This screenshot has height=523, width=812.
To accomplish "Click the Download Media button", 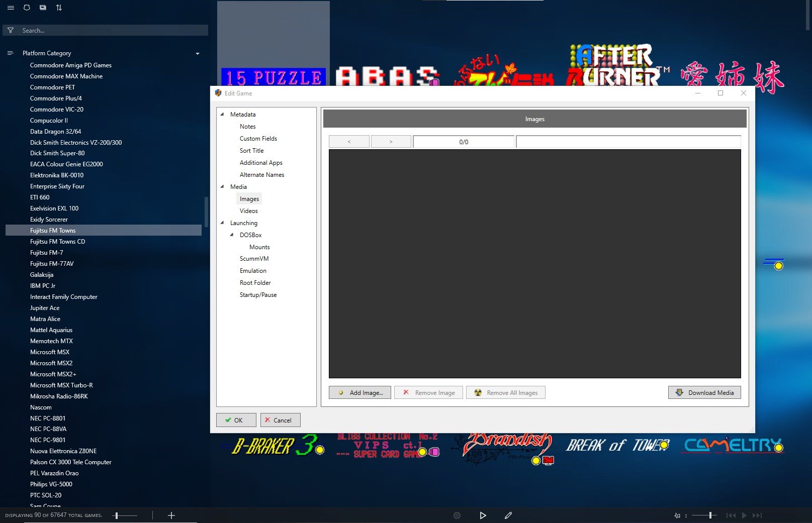I will (704, 392).
